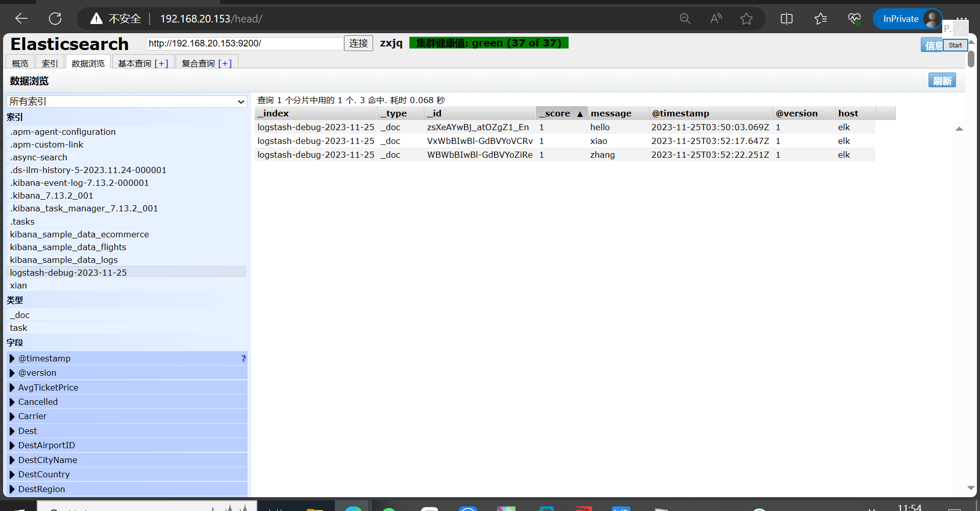Viewport: 980px width, 511px height.
Task: Open the zoom magnifier in address bar
Action: [685, 19]
